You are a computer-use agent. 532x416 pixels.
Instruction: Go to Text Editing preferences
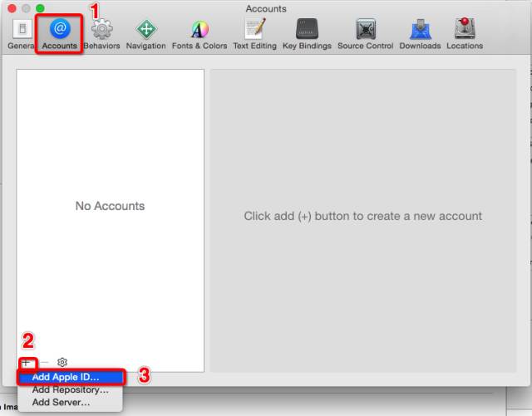(x=254, y=33)
